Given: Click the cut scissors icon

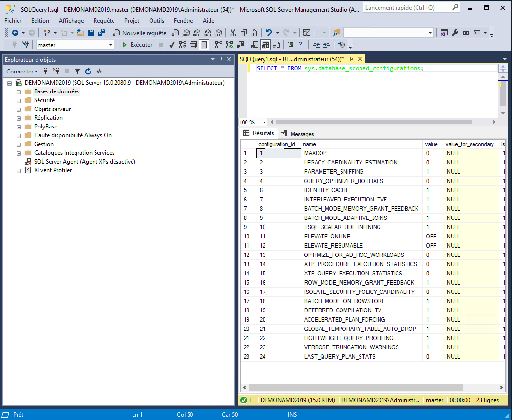Looking at the screenshot, I should pyautogui.click(x=232, y=33).
